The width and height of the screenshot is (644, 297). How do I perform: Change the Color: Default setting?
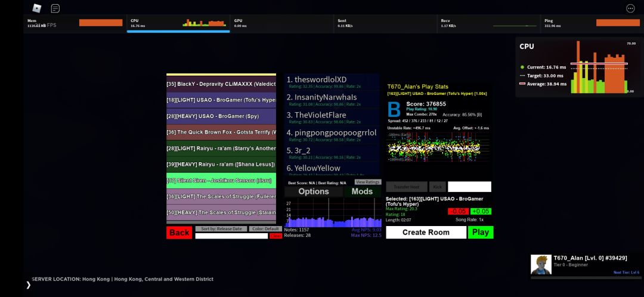265,228
